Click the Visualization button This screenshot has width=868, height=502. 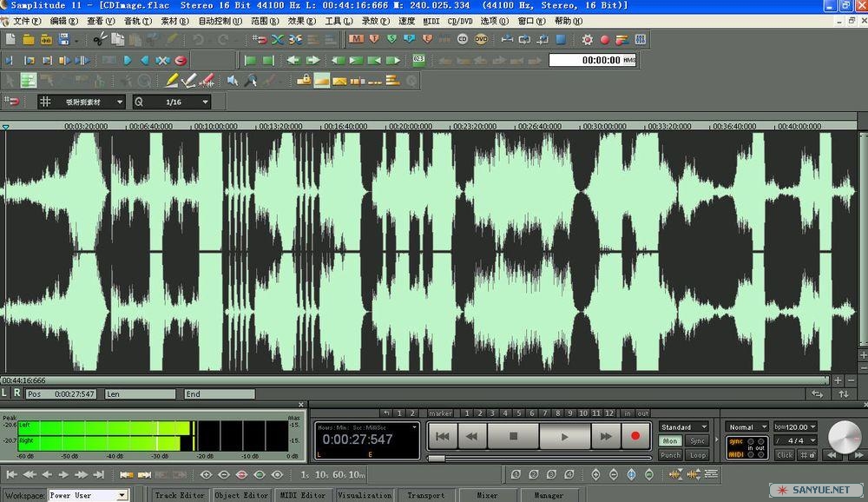(x=365, y=495)
